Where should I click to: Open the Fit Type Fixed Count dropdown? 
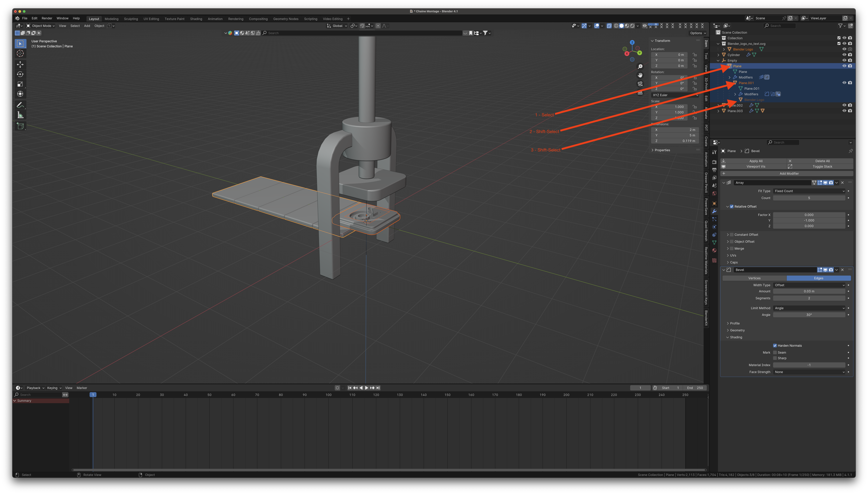pos(809,191)
